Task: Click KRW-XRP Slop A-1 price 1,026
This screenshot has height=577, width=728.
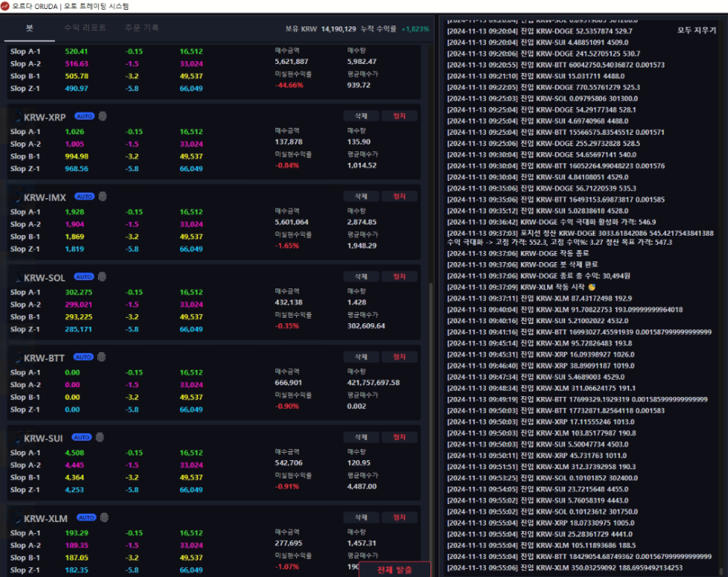Action: [75, 132]
